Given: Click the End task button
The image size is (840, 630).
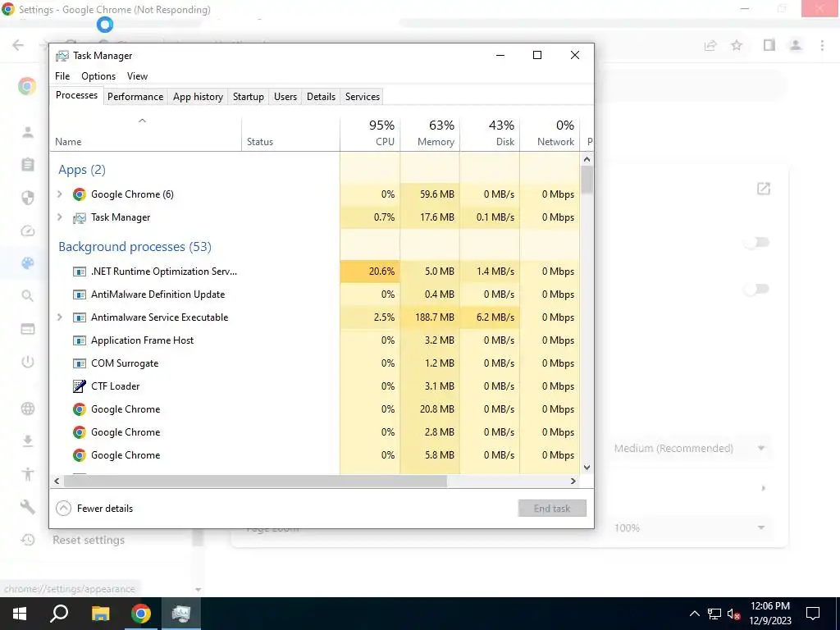Looking at the screenshot, I should point(552,509).
